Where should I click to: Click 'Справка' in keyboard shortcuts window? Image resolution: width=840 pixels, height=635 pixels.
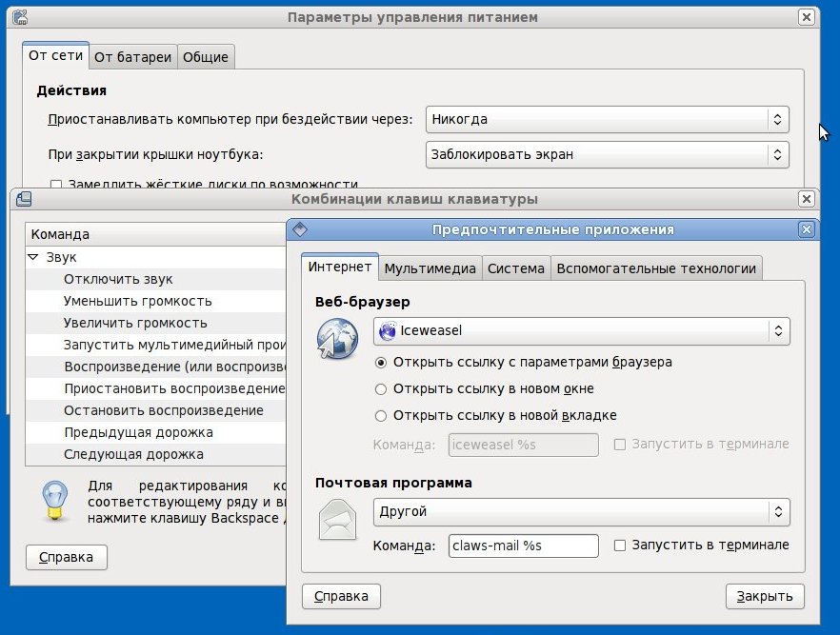(67, 557)
